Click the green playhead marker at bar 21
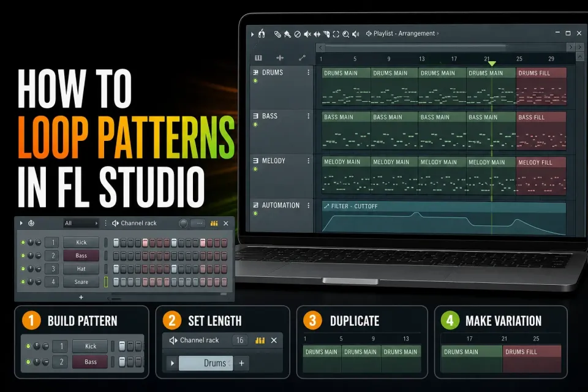This screenshot has height=392, width=588. 492,64
